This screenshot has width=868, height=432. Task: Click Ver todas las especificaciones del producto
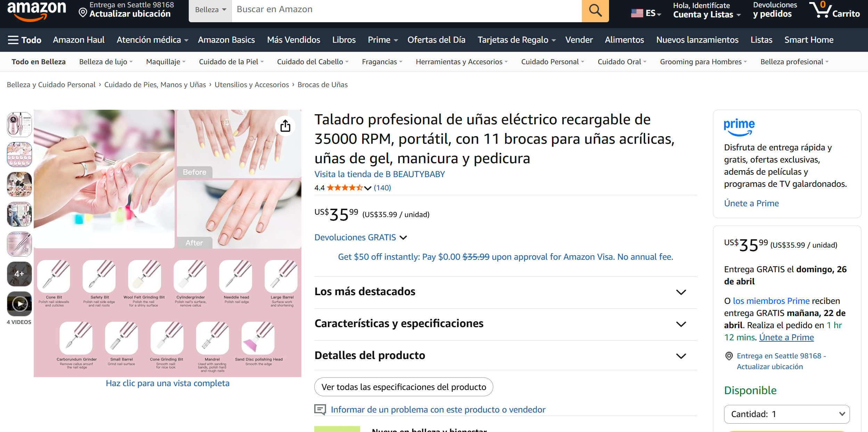[404, 387]
